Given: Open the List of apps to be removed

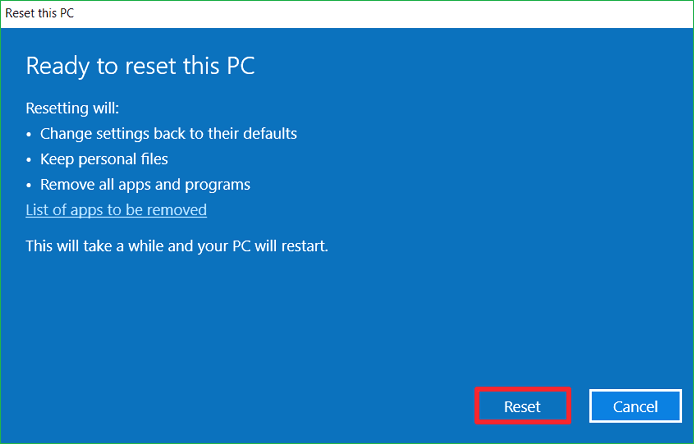Looking at the screenshot, I should point(116,210).
